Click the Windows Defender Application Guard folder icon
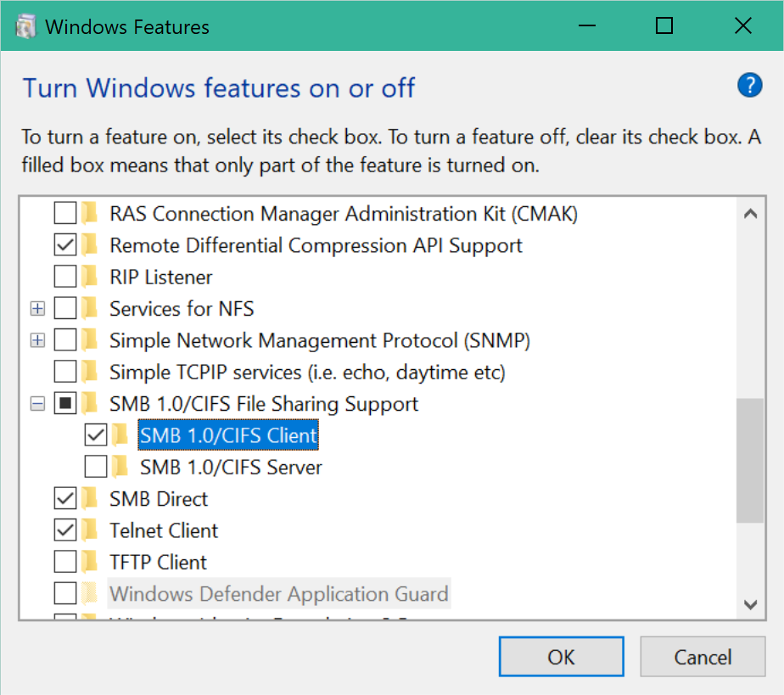 (89, 593)
